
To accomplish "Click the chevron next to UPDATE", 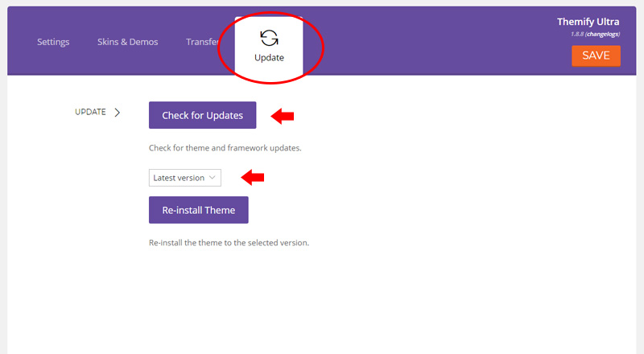I will pyautogui.click(x=117, y=112).
